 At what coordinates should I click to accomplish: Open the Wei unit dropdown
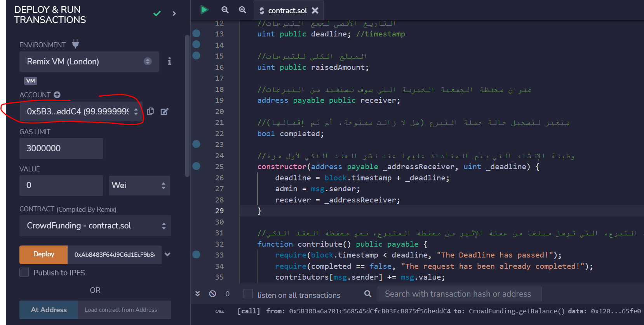139,185
